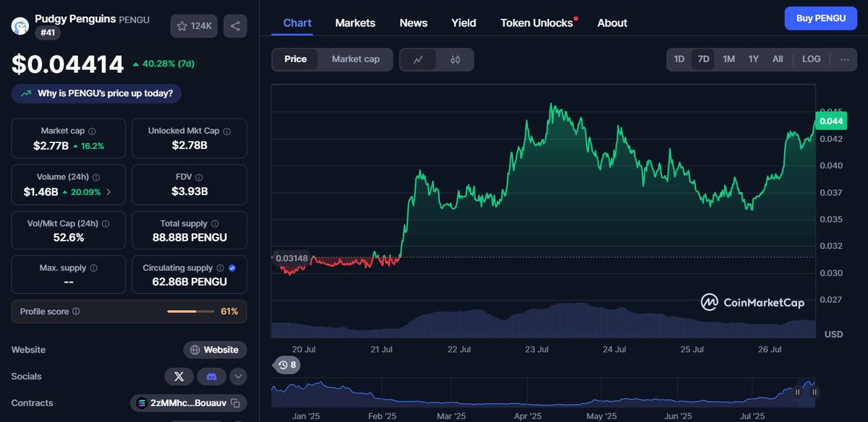Image resolution: width=868 pixels, height=422 pixels.
Task: Click the 62.86B PENGU circulating supply
Action: coord(190,282)
